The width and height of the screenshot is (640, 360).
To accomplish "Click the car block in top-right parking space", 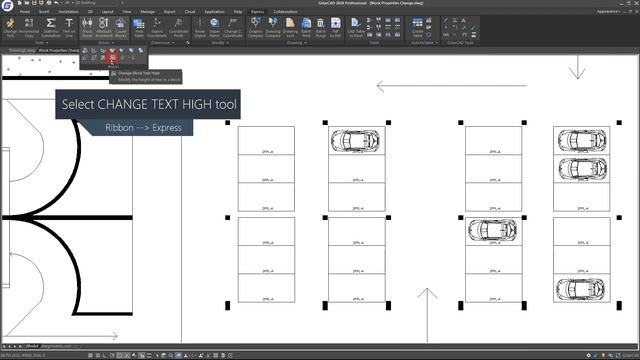I will (x=582, y=140).
